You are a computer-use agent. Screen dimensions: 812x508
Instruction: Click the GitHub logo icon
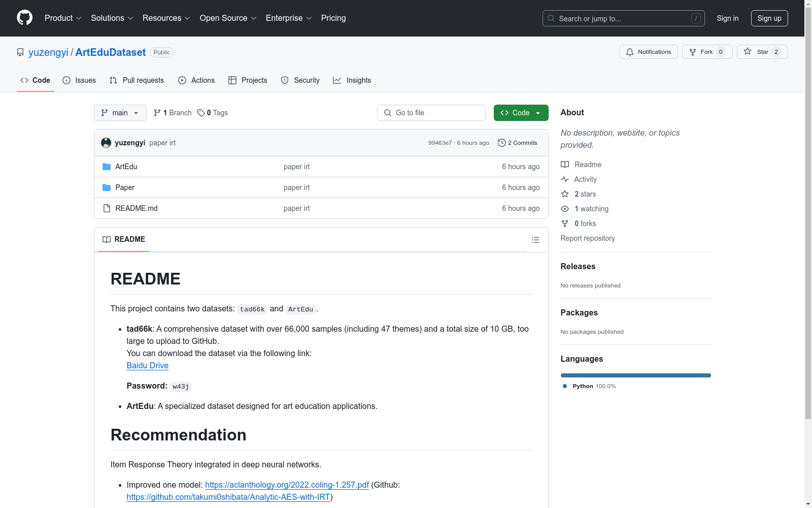click(x=24, y=18)
